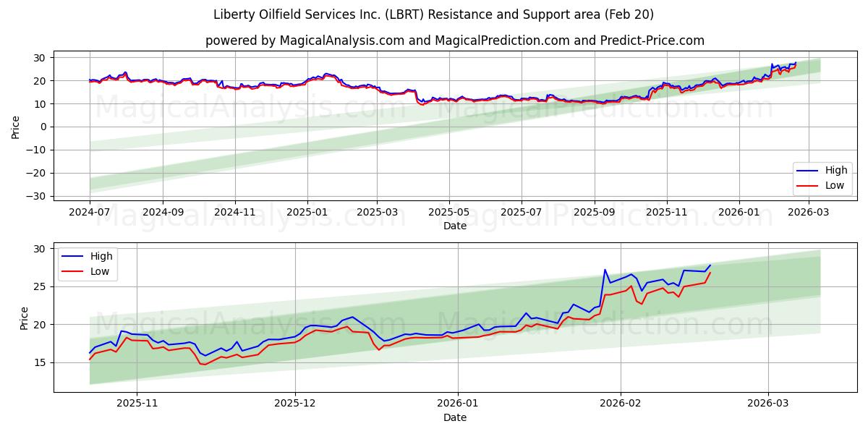This screenshot has height=434, width=868.
Task: Click the 2025-03 tick label on top chart
Action: tap(378, 213)
